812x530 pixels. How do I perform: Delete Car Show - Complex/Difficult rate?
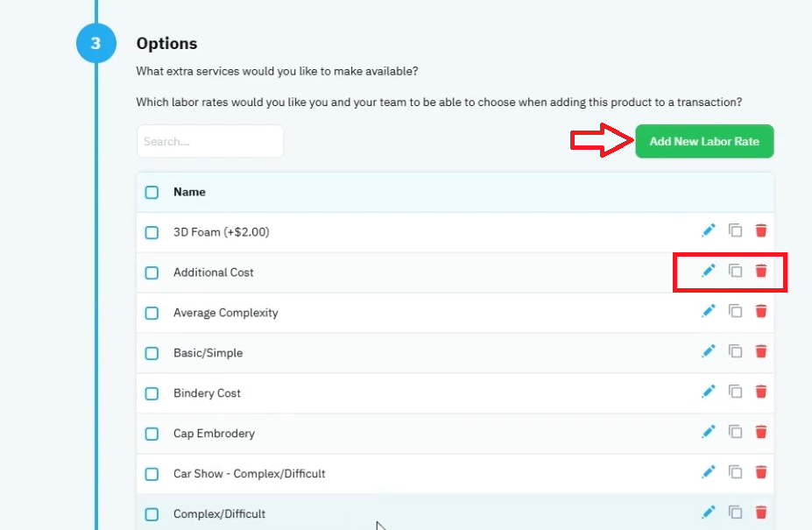760,472
